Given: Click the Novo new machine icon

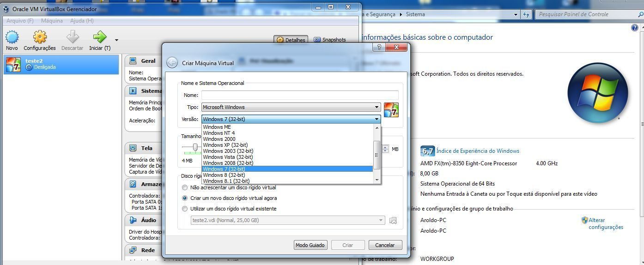Looking at the screenshot, I should click(x=12, y=37).
